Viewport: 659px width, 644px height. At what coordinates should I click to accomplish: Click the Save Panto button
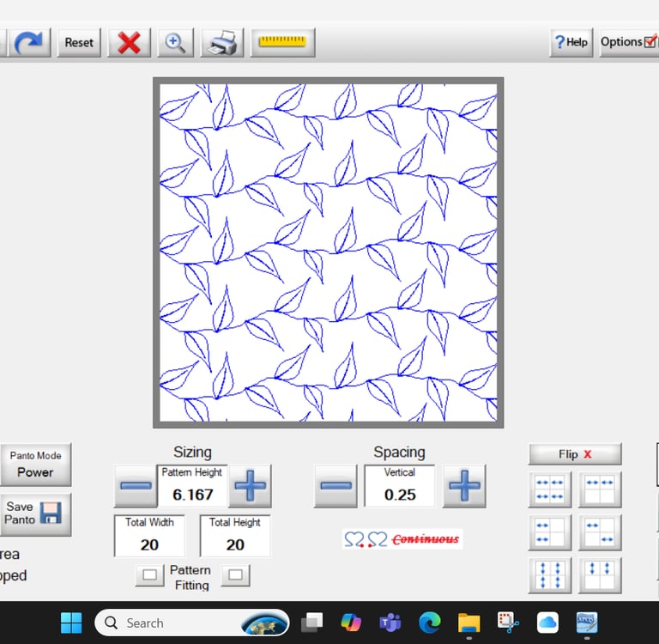[x=36, y=514]
